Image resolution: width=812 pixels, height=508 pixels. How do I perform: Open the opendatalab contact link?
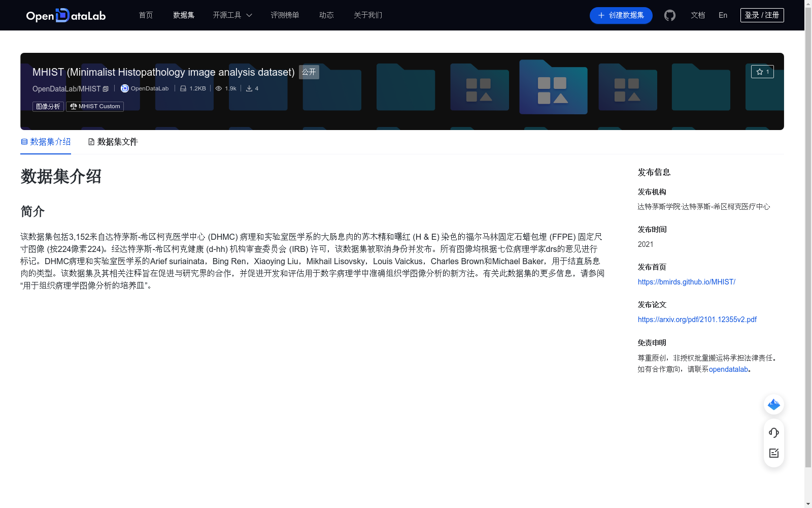click(x=728, y=369)
